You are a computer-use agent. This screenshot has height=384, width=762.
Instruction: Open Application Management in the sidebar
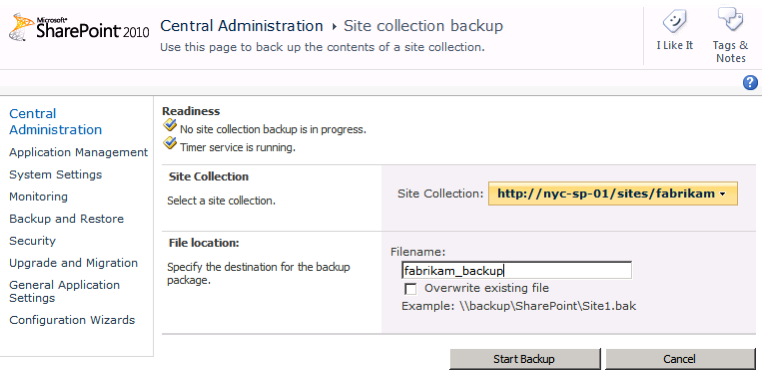(78, 153)
